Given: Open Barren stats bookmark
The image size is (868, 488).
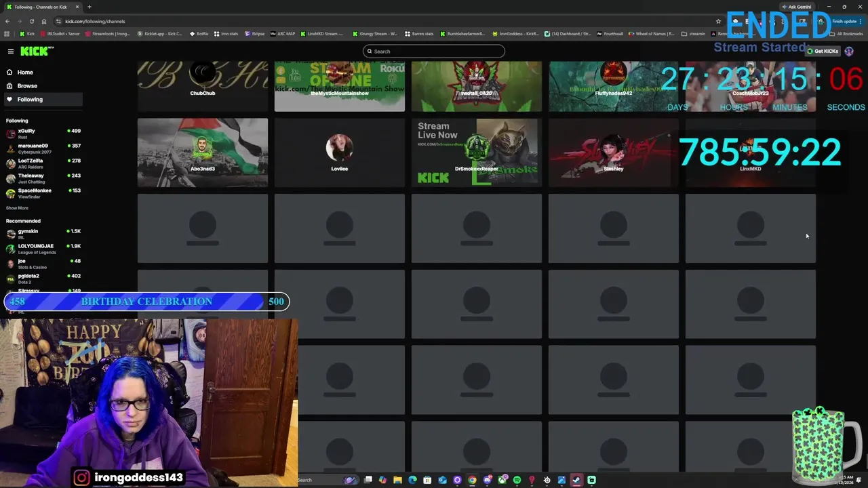Looking at the screenshot, I should 419,33.
